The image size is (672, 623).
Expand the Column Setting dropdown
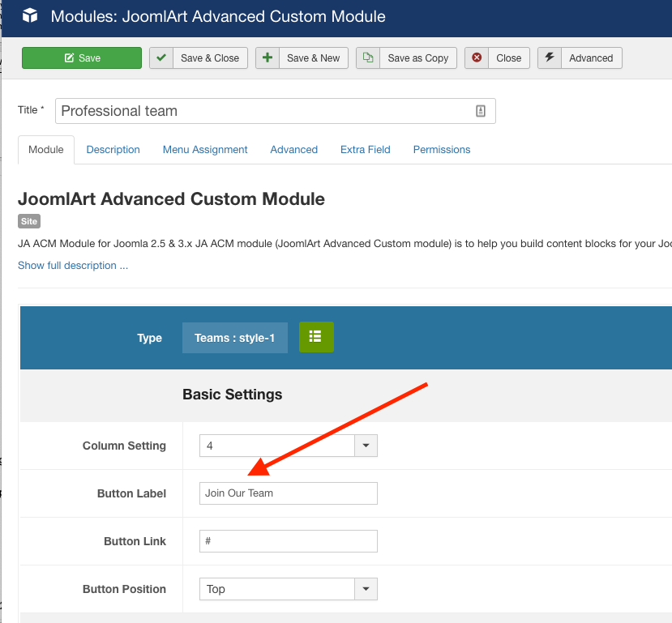coord(366,446)
